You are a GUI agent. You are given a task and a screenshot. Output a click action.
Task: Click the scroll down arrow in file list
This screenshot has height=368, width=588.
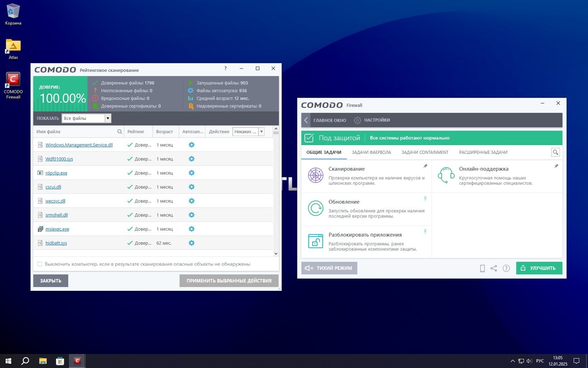click(276, 253)
